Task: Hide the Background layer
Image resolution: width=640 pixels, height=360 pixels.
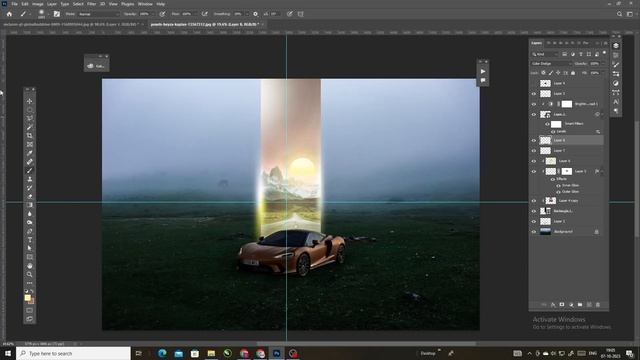Action: pyautogui.click(x=533, y=231)
